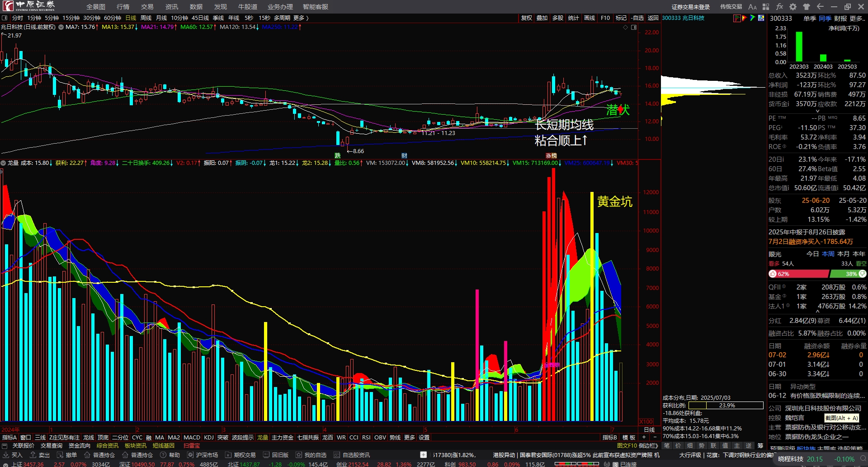Open 交易 menu in top menu bar
The height and width of the screenshot is (467, 868).
pyautogui.click(x=147, y=7)
